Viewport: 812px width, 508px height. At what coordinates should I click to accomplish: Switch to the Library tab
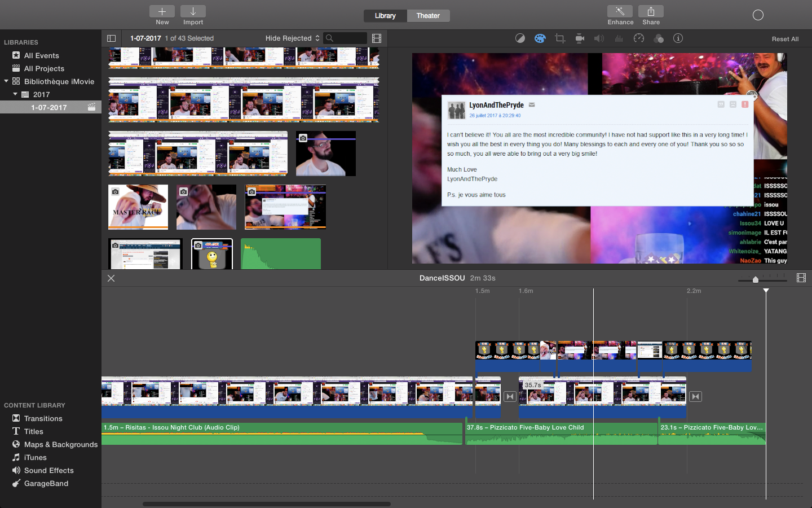point(385,16)
